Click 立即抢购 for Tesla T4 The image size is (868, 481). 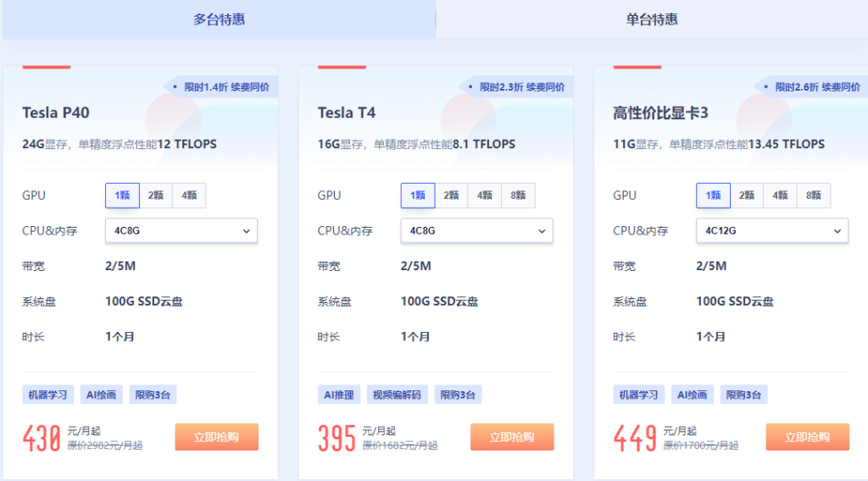(x=512, y=437)
